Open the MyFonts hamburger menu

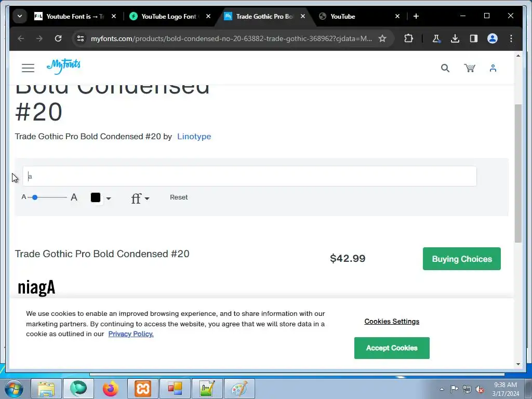click(28, 68)
